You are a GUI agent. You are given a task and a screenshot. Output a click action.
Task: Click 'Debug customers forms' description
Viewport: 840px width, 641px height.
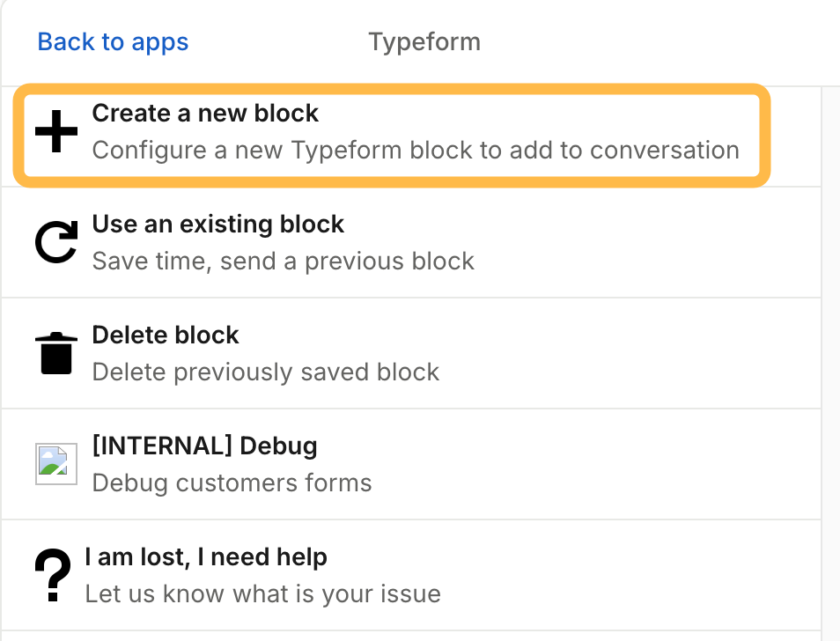tap(232, 483)
